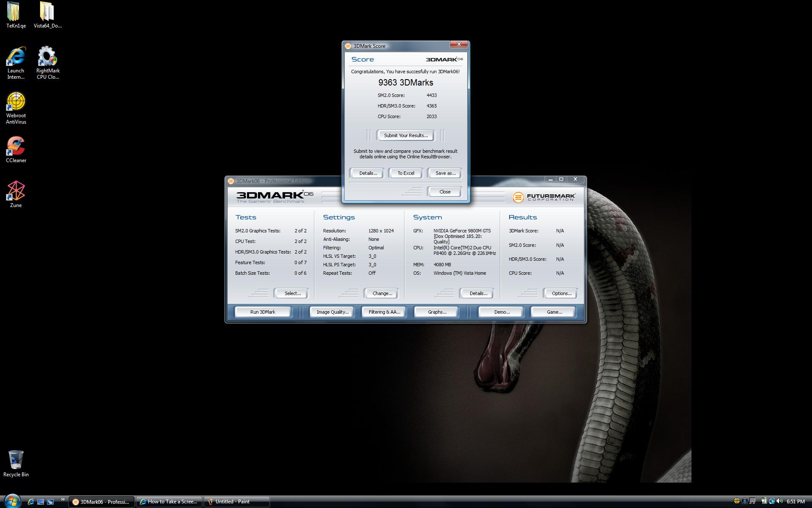
Task: Click the 3DMARK06 logo in the Score dialog
Action: (x=444, y=59)
